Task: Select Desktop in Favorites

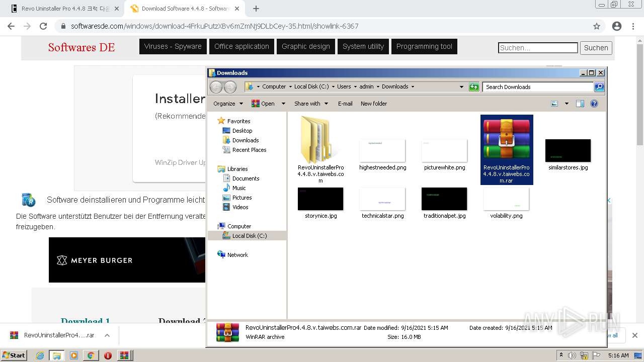Action: pyautogui.click(x=237, y=131)
